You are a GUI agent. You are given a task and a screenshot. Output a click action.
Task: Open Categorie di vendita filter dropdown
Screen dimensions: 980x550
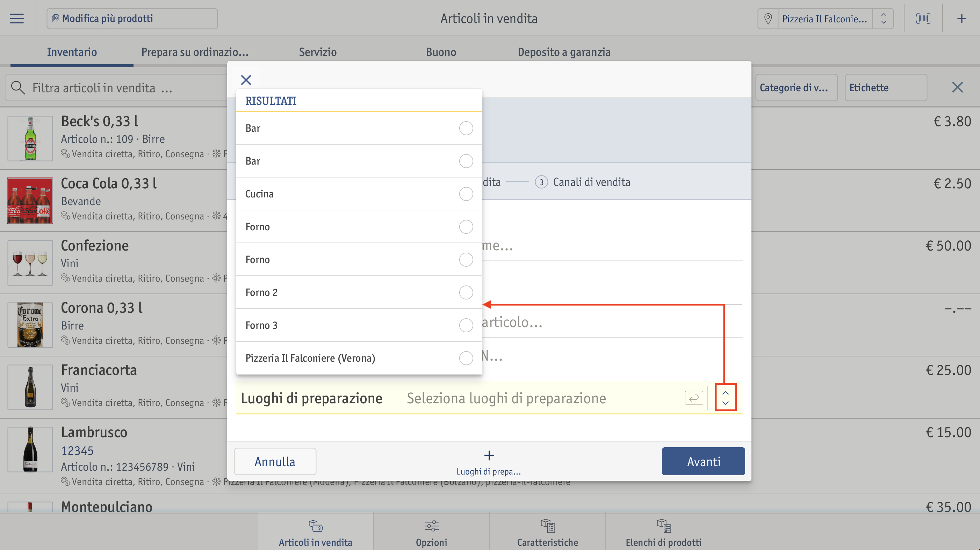pyautogui.click(x=796, y=87)
